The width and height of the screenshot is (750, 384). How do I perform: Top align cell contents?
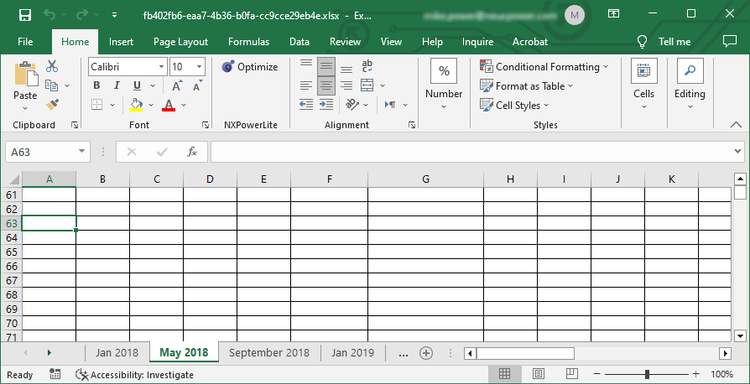tap(306, 65)
